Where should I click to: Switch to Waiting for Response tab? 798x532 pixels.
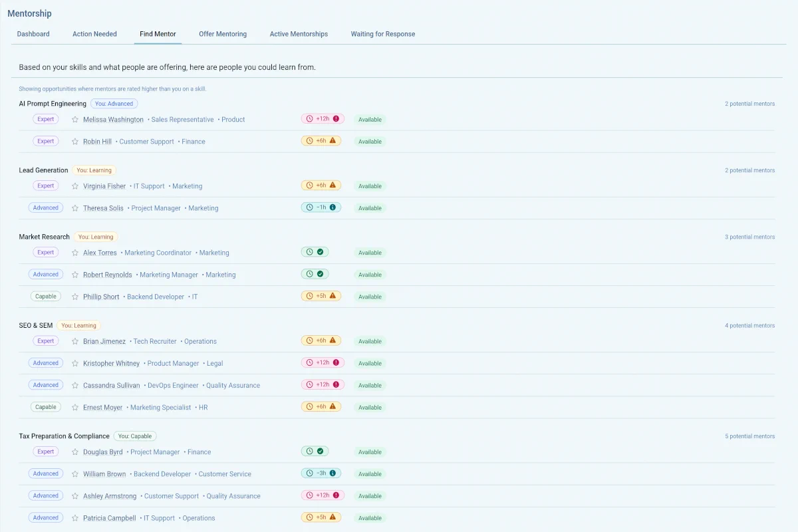pos(383,34)
